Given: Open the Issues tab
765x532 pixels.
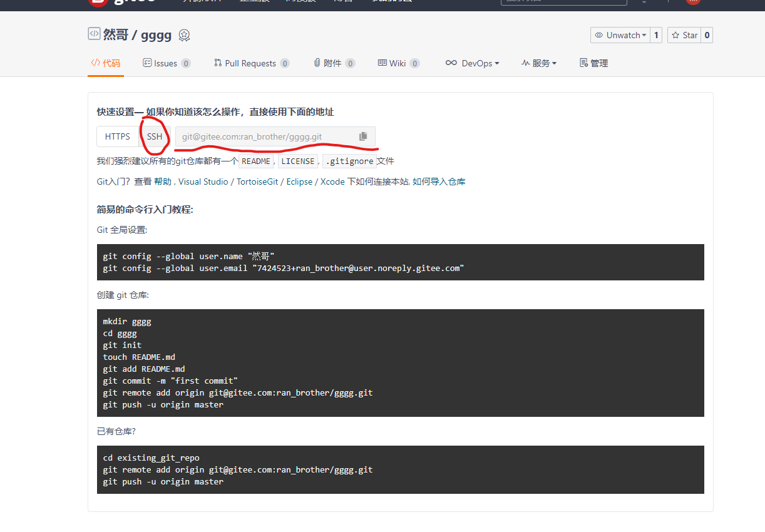Looking at the screenshot, I should coord(166,63).
